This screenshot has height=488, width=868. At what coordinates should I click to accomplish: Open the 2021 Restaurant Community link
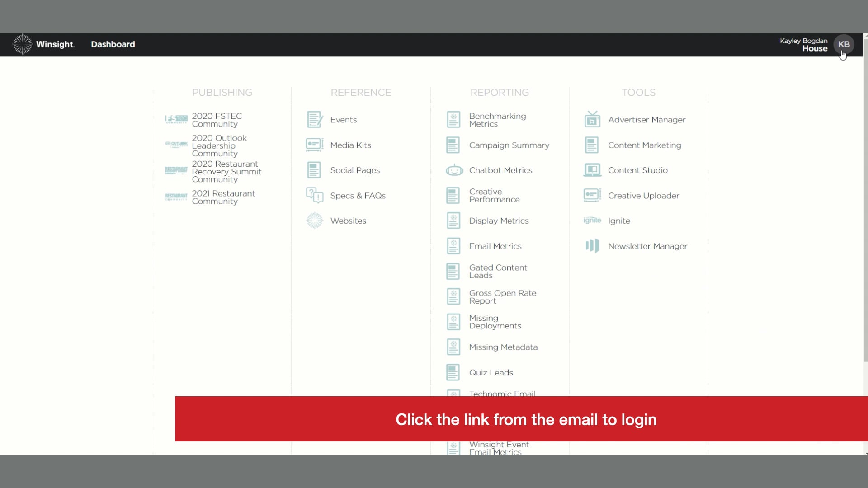[x=223, y=197]
